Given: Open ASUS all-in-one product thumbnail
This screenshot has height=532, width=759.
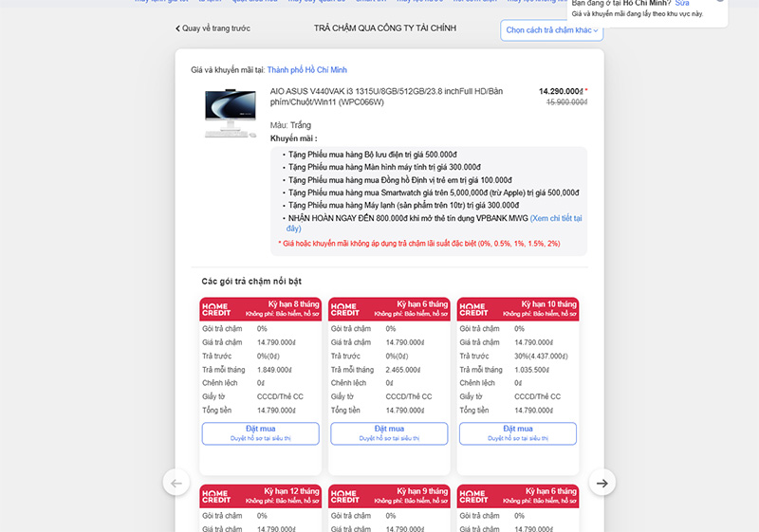Looking at the screenshot, I should point(231,113).
